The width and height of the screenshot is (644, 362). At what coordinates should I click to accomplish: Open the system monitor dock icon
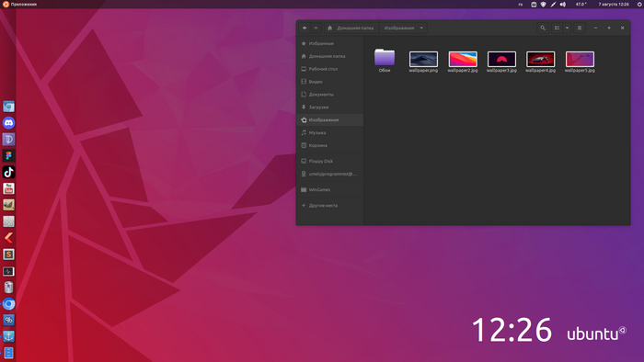[x=8, y=271]
